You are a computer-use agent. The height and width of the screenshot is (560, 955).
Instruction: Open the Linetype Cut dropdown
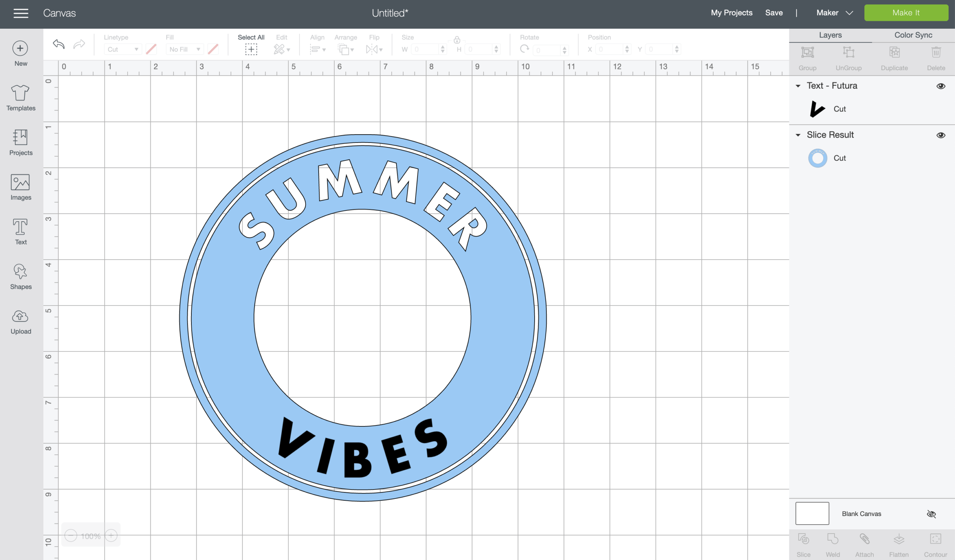[x=122, y=49]
